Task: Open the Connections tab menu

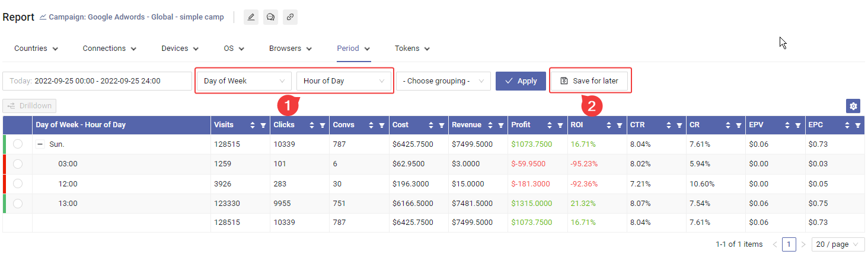Action: pos(110,49)
